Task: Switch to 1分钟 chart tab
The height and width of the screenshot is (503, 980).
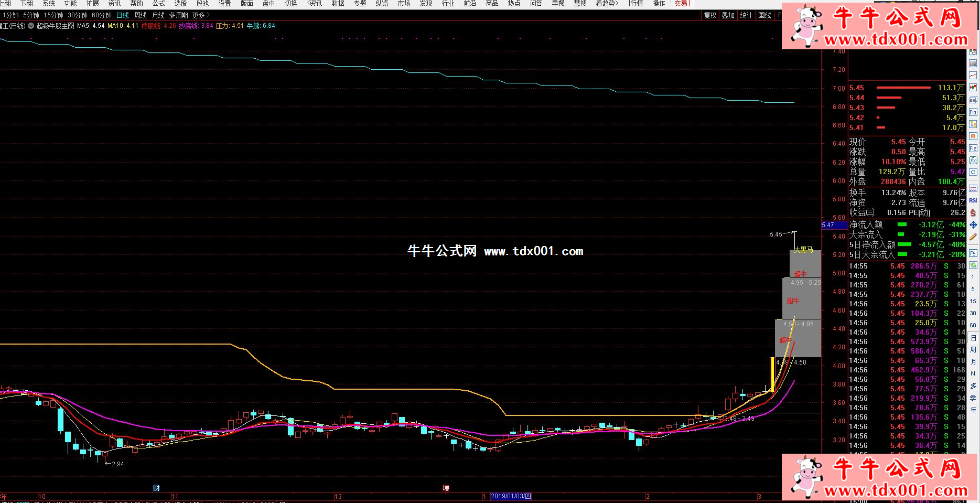Action: pyautogui.click(x=10, y=15)
